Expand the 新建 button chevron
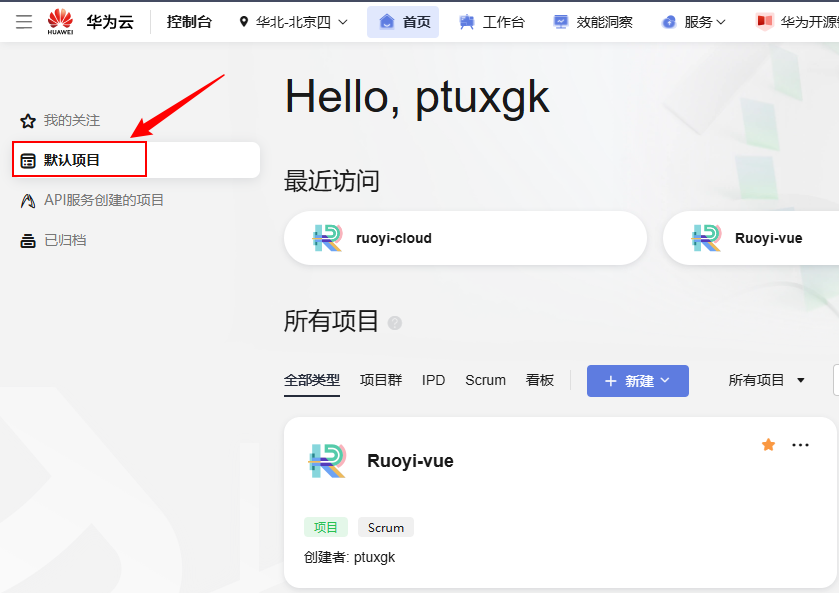Screen dimensions: 839x593 [665, 381]
